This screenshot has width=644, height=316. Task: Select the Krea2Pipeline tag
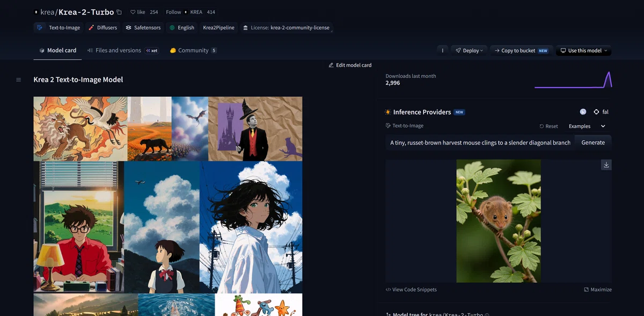218,27
